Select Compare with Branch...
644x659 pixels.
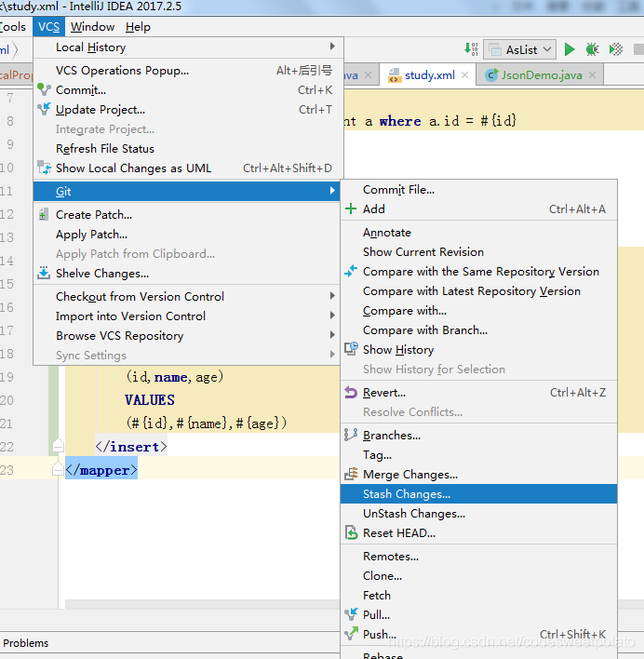click(479, 329)
